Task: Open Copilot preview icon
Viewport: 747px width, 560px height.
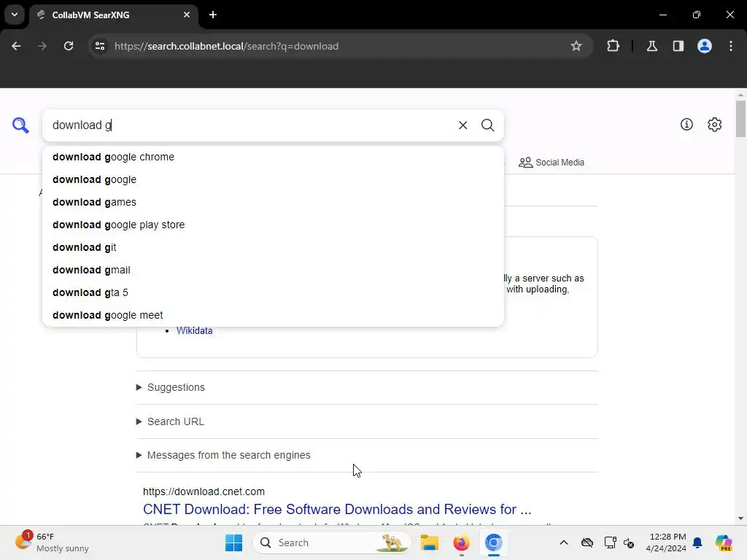Action: (x=723, y=542)
